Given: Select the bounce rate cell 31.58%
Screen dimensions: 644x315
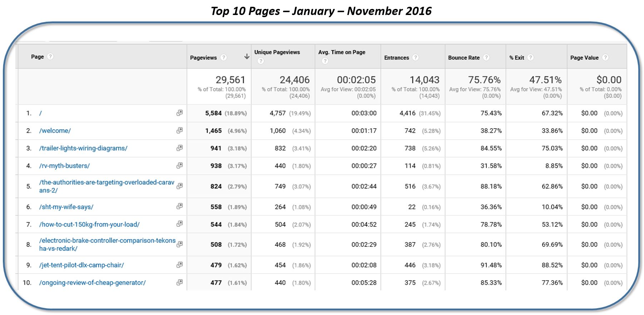Looking at the screenshot, I should [491, 166].
